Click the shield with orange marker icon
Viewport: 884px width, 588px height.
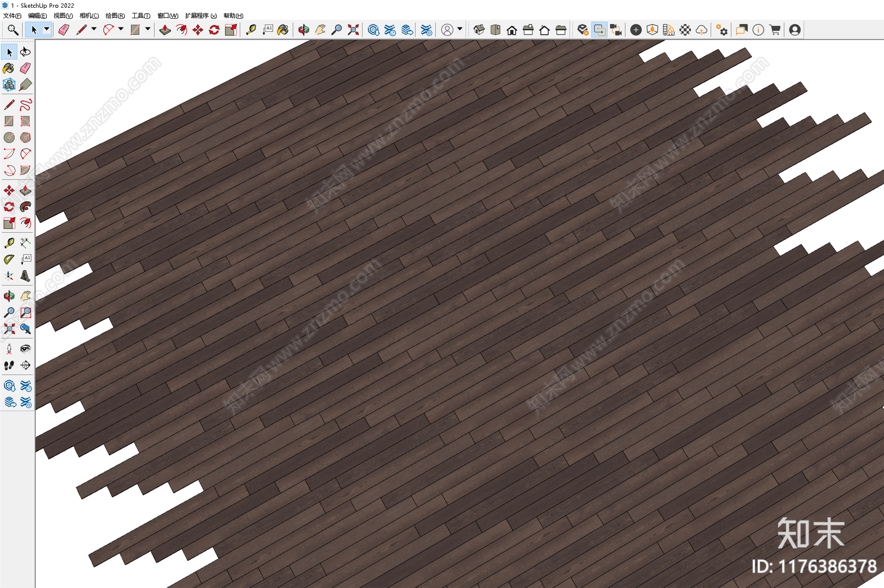click(653, 30)
